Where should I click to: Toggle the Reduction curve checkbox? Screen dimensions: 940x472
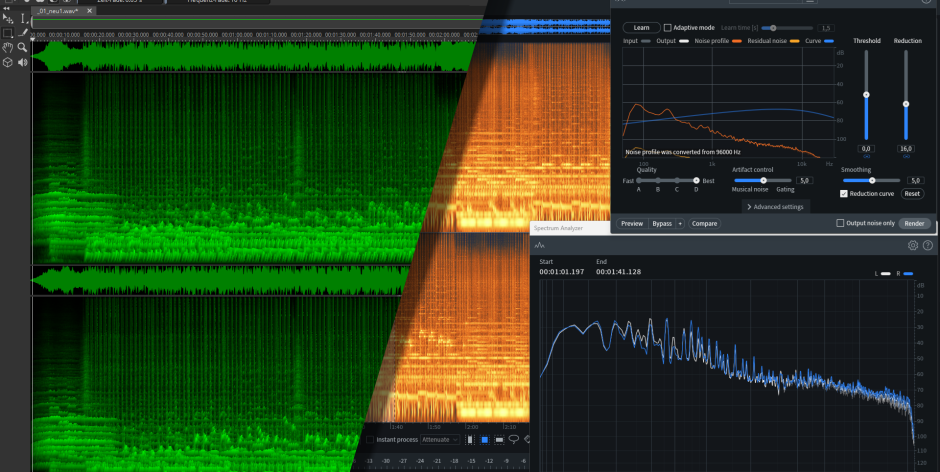pyautogui.click(x=844, y=193)
